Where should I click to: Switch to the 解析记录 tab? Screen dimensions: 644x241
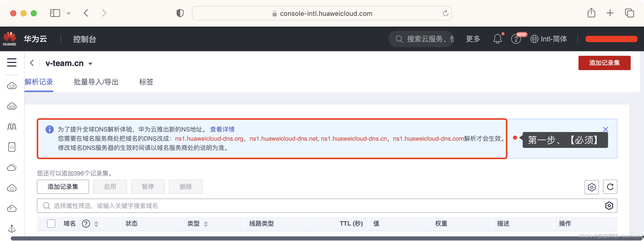39,82
